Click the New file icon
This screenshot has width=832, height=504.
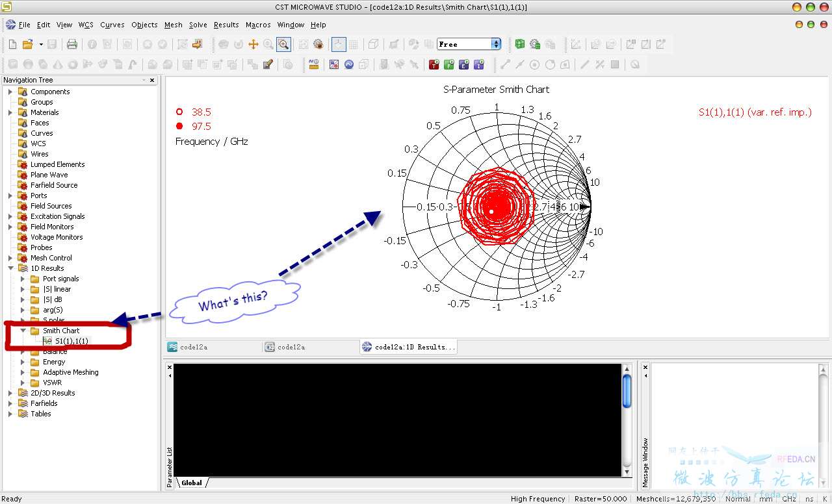(x=12, y=44)
